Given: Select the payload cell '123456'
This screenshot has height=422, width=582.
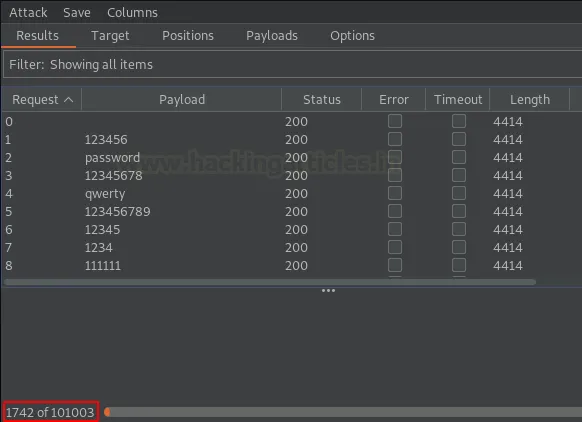Looking at the screenshot, I should (106, 140).
